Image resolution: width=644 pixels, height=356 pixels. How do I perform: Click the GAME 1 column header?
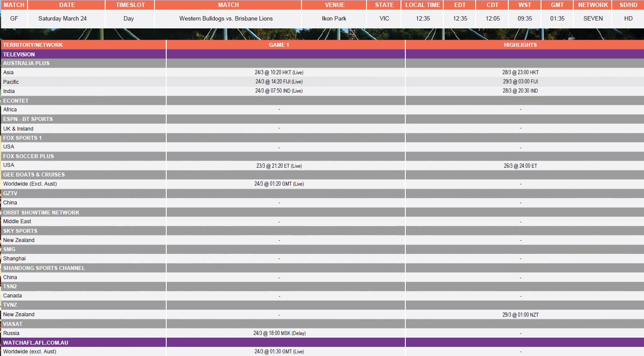coord(286,45)
